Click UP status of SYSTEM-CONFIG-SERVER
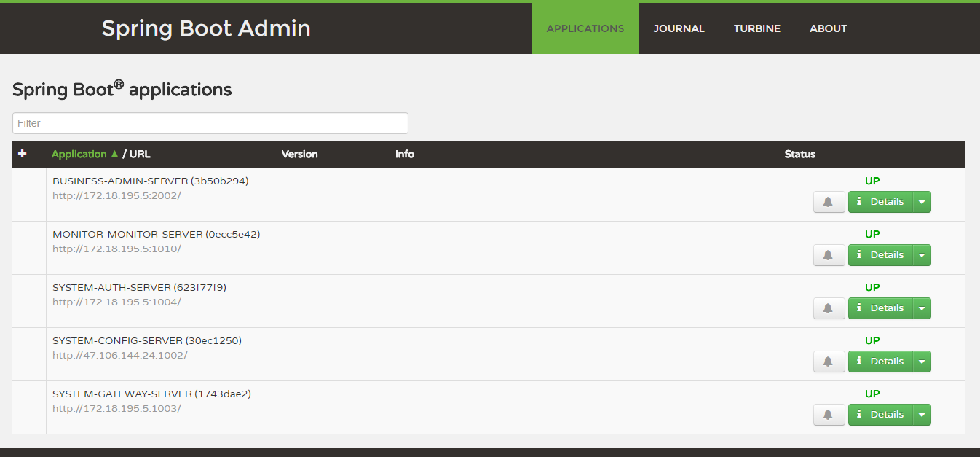 pyautogui.click(x=872, y=340)
